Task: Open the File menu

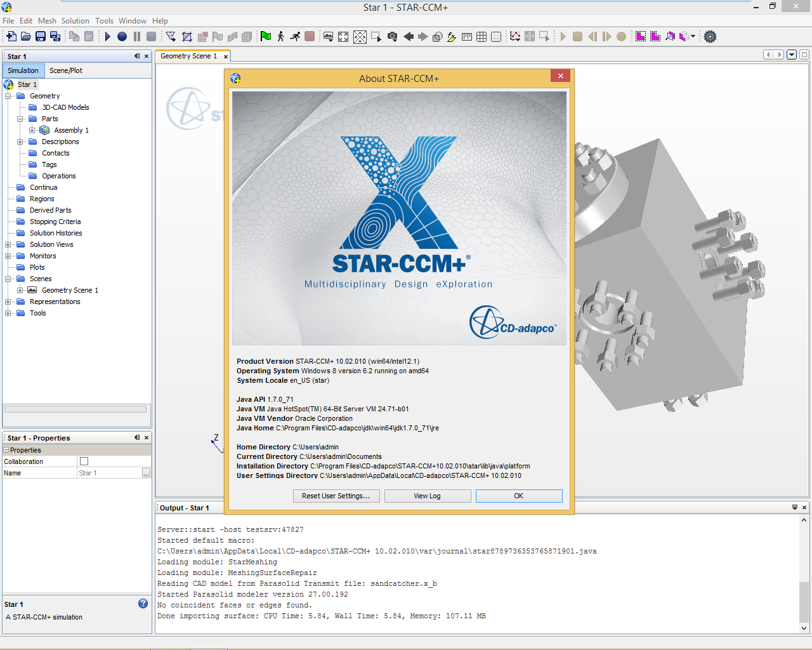Action: click(8, 21)
